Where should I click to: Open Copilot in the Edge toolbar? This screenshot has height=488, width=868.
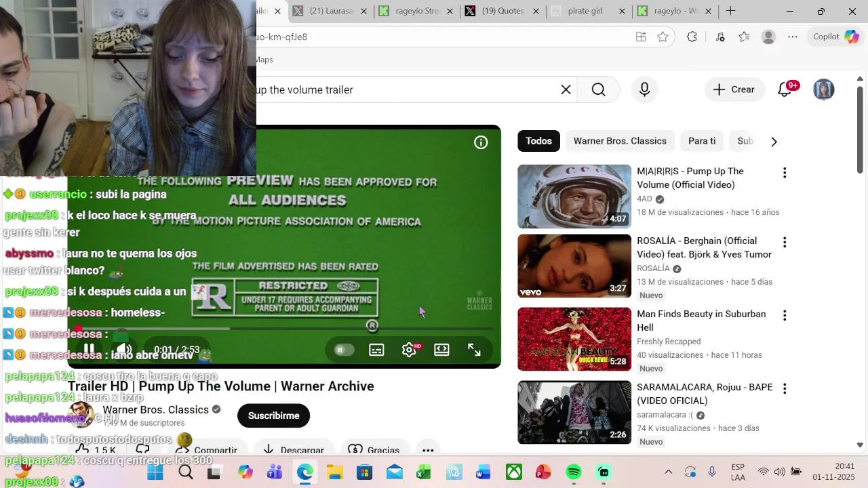pyautogui.click(x=836, y=37)
